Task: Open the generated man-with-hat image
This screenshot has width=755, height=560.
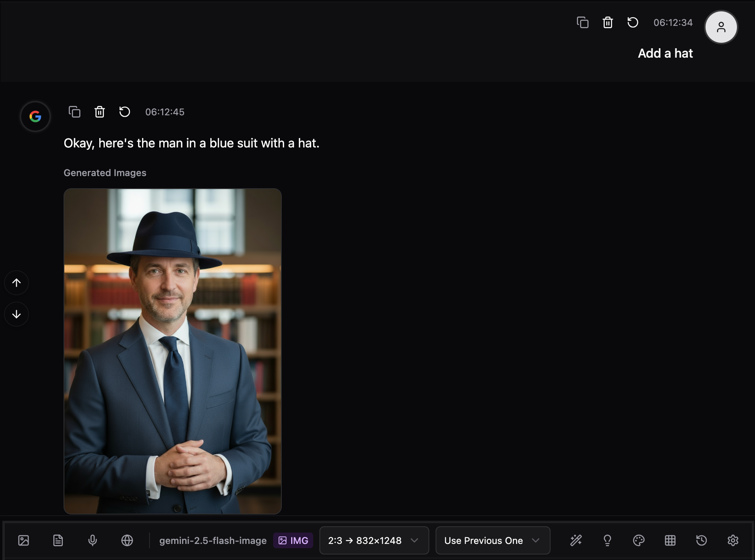Action: coord(173,351)
